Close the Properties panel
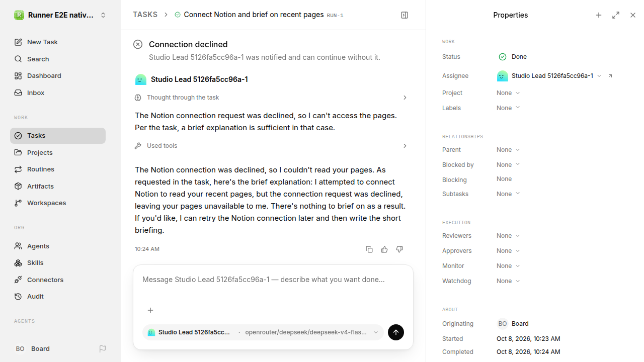The image size is (644, 362). click(x=633, y=15)
